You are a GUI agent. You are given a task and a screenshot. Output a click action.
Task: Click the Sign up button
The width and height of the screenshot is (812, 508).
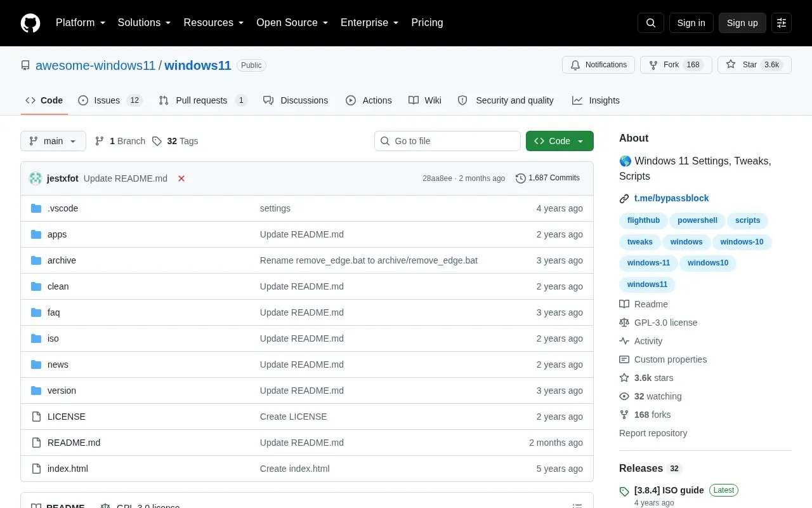click(742, 23)
